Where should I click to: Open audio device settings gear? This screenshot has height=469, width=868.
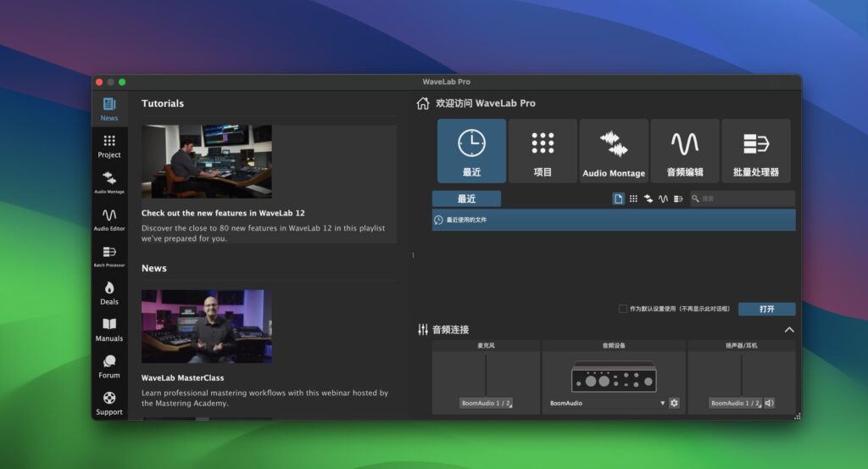[674, 403]
